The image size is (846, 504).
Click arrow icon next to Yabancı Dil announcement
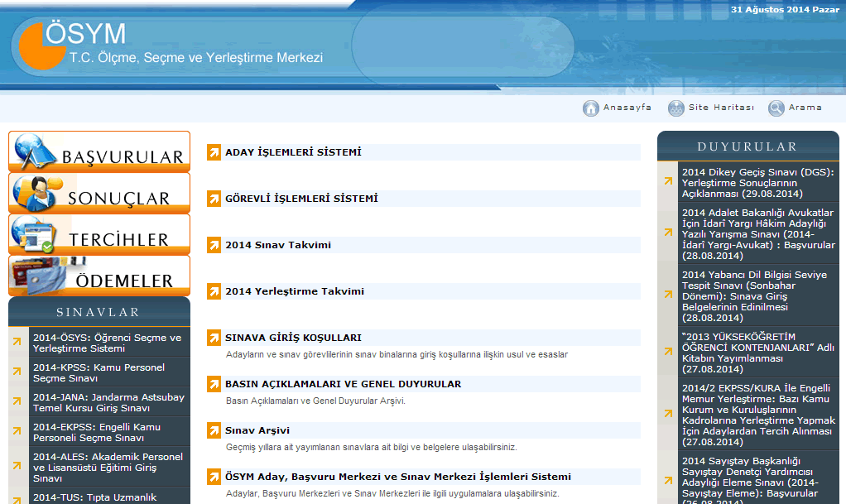tap(668, 295)
